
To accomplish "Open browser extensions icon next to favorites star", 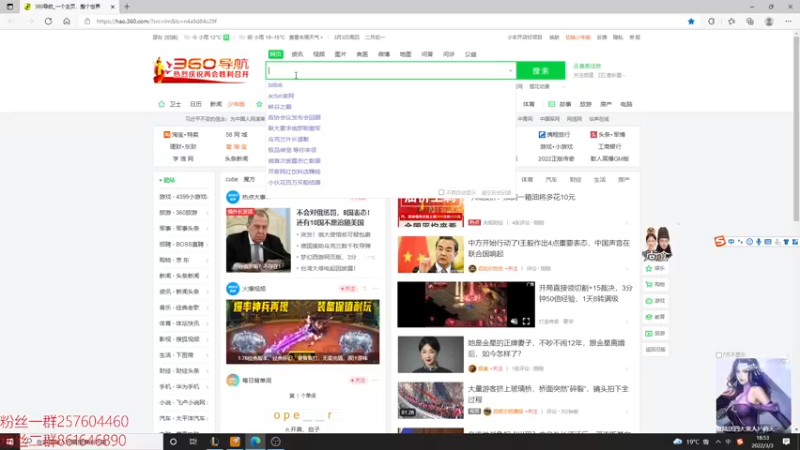I will click(x=711, y=21).
